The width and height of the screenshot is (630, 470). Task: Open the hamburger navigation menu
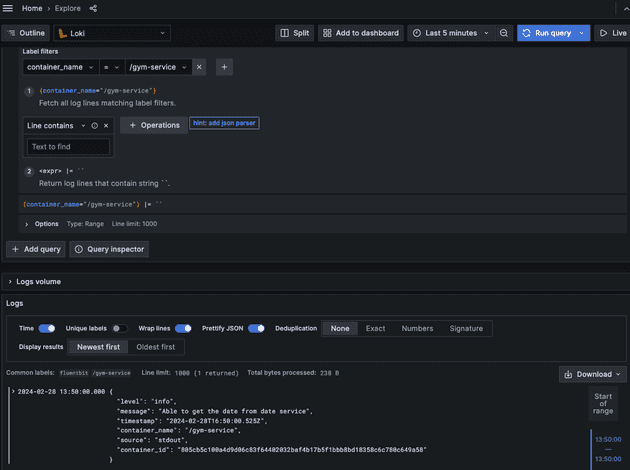(x=8, y=8)
